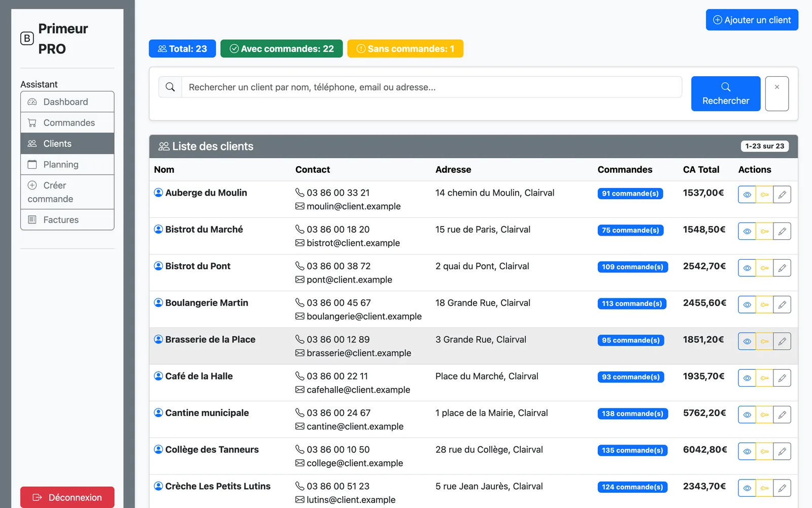Click the Boulangerie Martin client name
The height and width of the screenshot is (508, 812).
tap(207, 303)
